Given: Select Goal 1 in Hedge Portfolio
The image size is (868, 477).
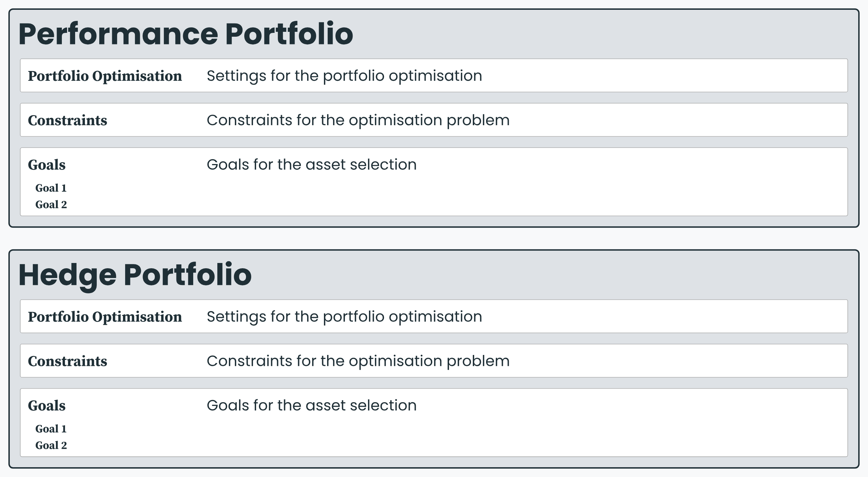Looking at the screenshot, I should (x=51, y=429).
